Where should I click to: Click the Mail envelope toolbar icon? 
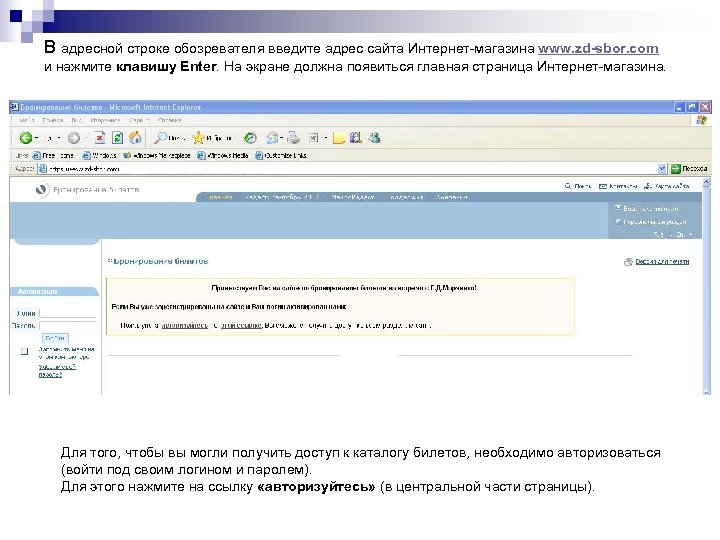click(x=272, y=138)
